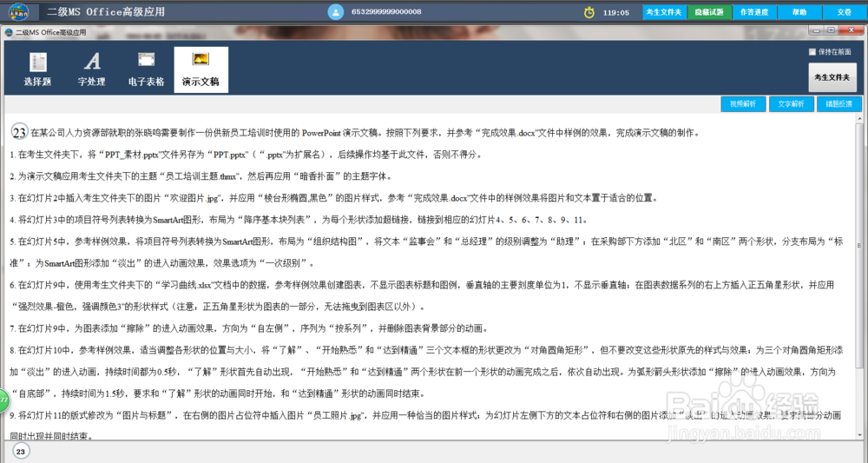The width and height of the screenshot is (868, 463).
Task: Click the remaining time 119:05
Action: [616, 12]
